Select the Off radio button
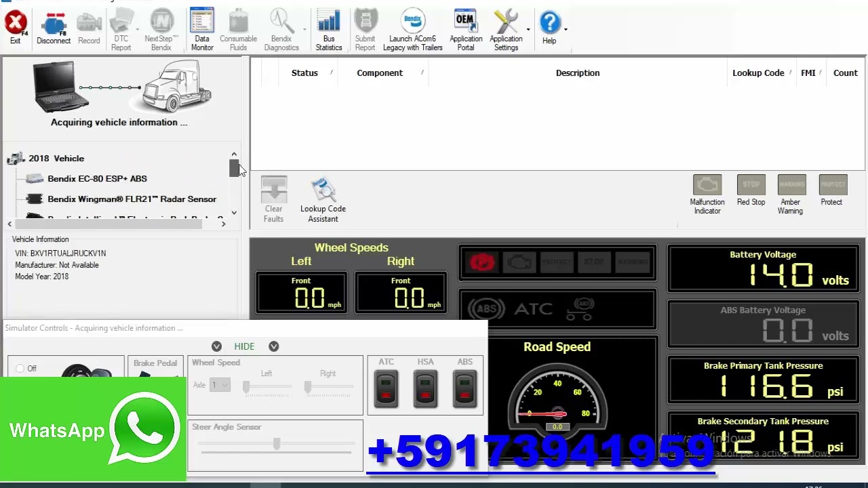The height and width of the screenshot is (488, 868). (x=20, y=369)
